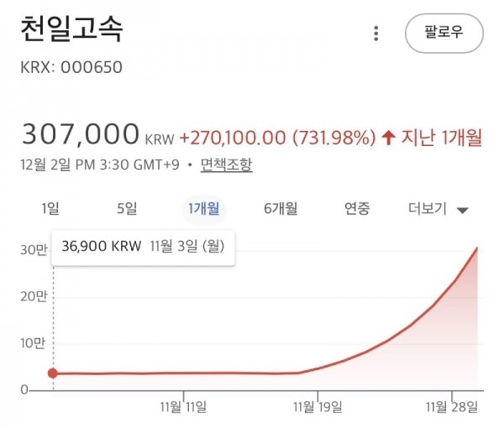
Task: Click the 11월 11일 axis label
Action: point(184,407)
